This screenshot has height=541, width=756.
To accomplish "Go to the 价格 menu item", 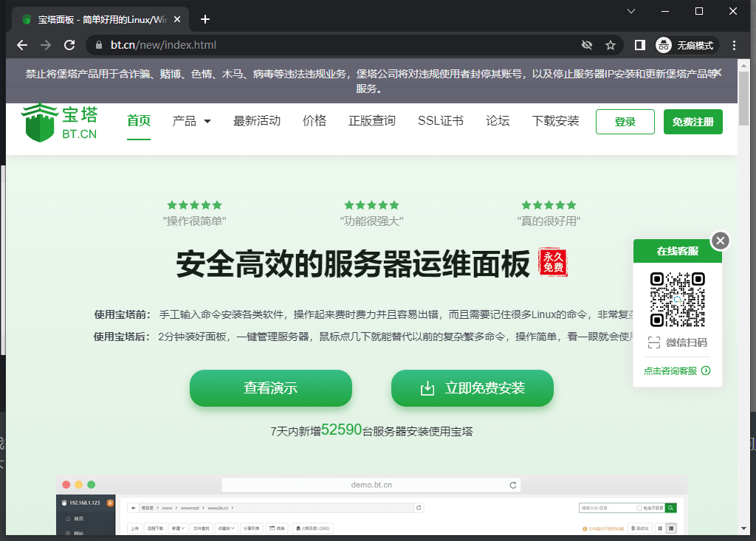I will point(315,121).
